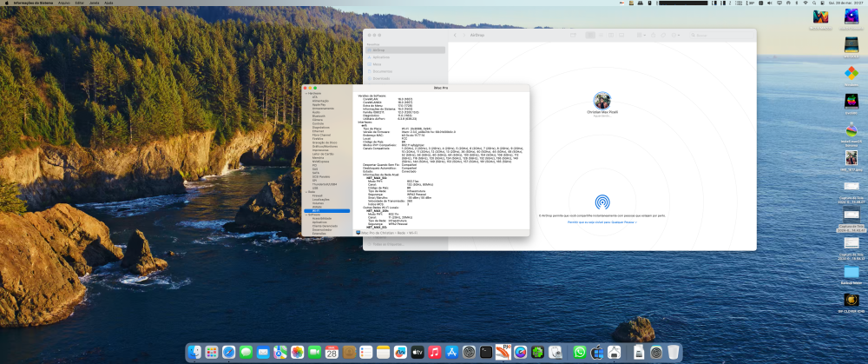Click the AirDrop radar icon in Finder

(602, 202)
